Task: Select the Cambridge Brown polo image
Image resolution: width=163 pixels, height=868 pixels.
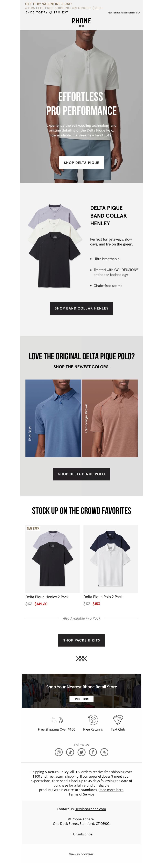Action: [110, 418]
